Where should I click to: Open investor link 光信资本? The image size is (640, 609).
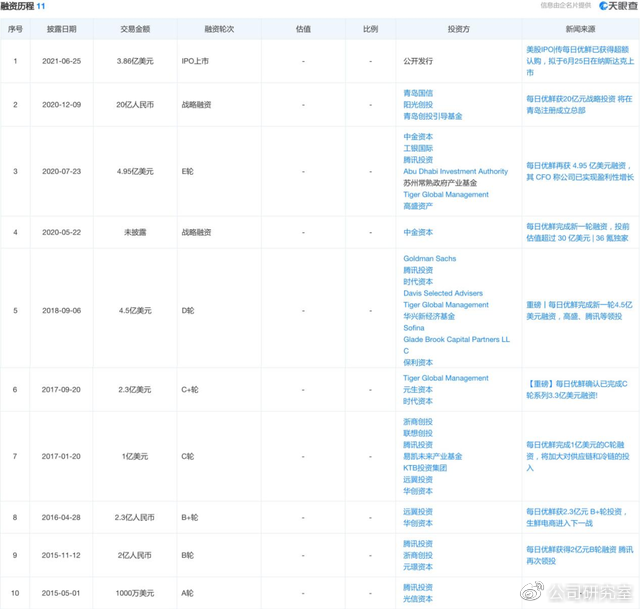(x=418, y=599)
